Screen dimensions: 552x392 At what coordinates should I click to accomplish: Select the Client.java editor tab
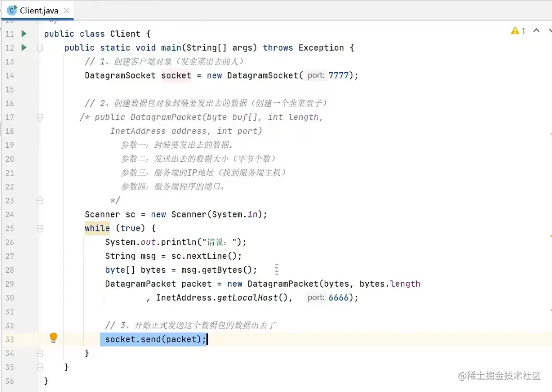(x=37, y=10)
